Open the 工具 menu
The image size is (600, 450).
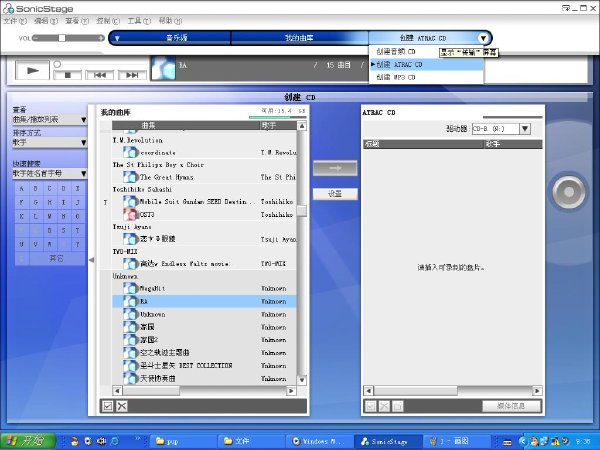(139, 21)
